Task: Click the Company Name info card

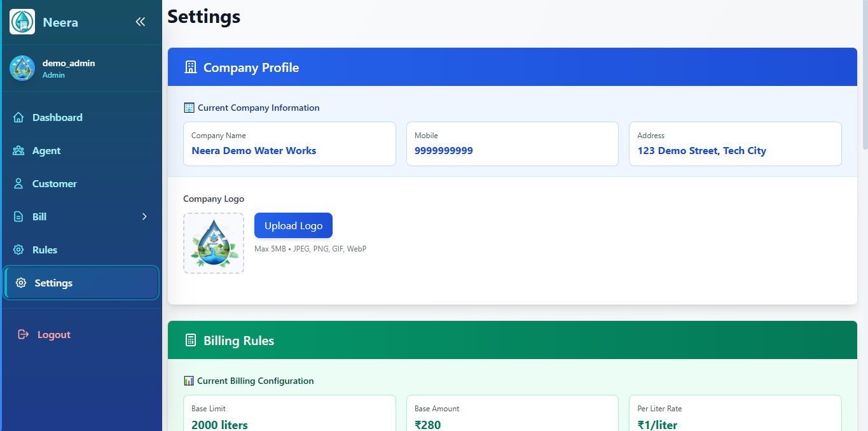Action: (x=289, y=144)
